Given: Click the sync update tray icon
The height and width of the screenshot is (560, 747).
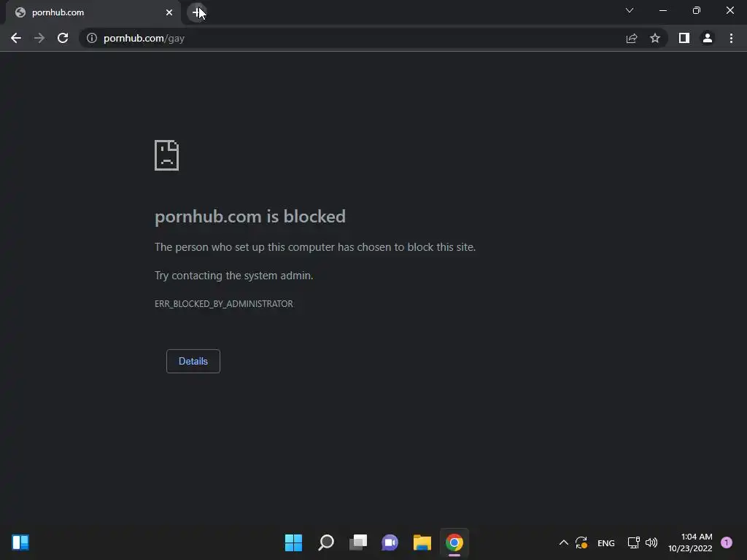Looking at the screenshot, I should (x=581, y=542).
